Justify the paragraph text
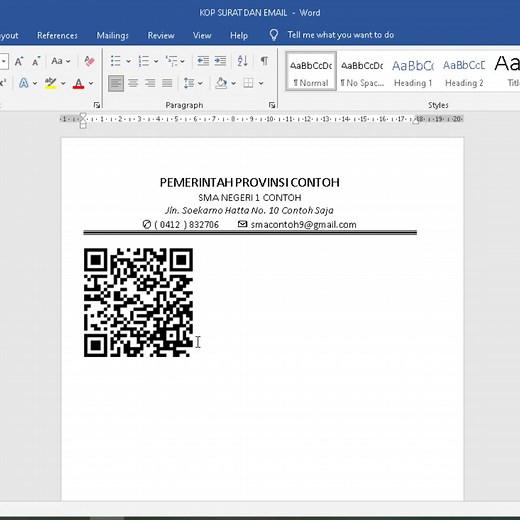 click(x=167, y=83)
